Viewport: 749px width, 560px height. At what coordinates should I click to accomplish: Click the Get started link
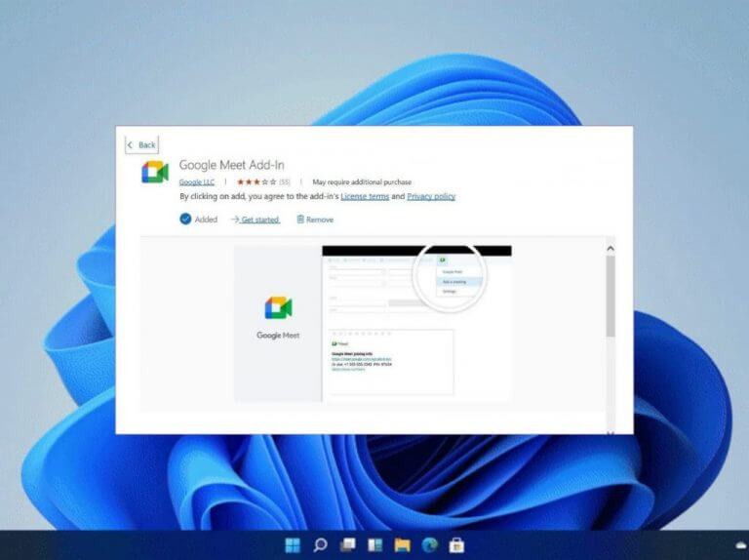click(256, 220)
